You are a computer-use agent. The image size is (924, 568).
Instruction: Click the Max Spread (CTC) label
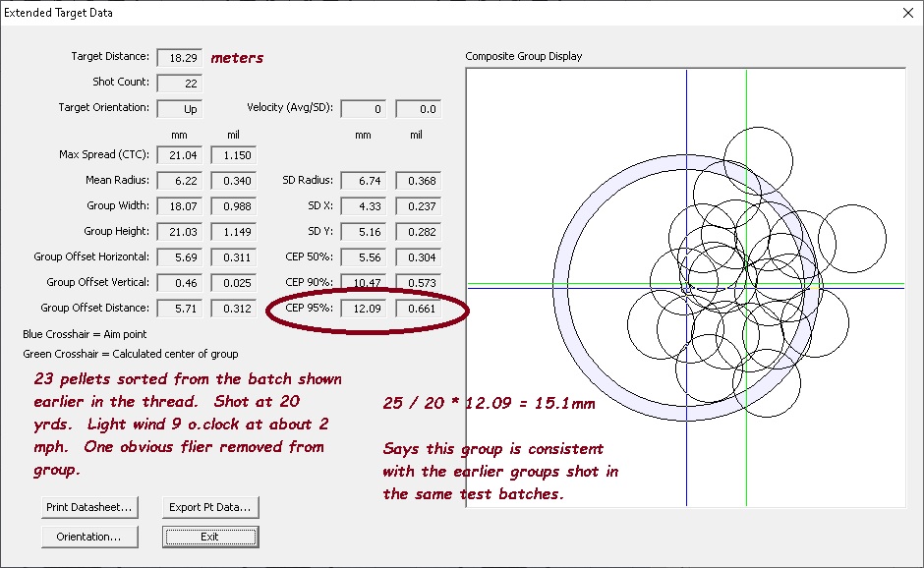(x=104, y=154)
